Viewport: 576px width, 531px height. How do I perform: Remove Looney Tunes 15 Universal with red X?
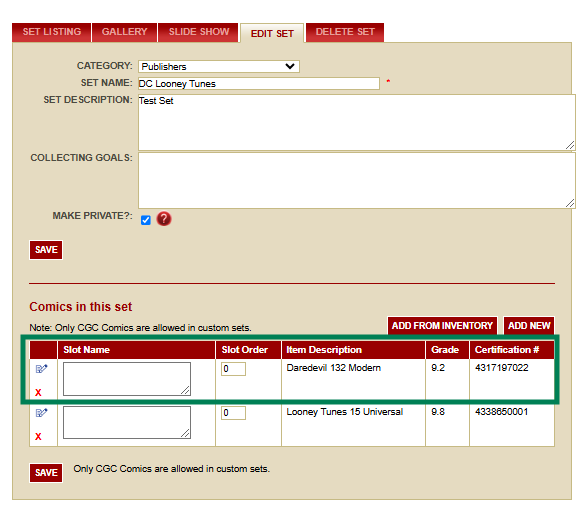coord(38,437)
